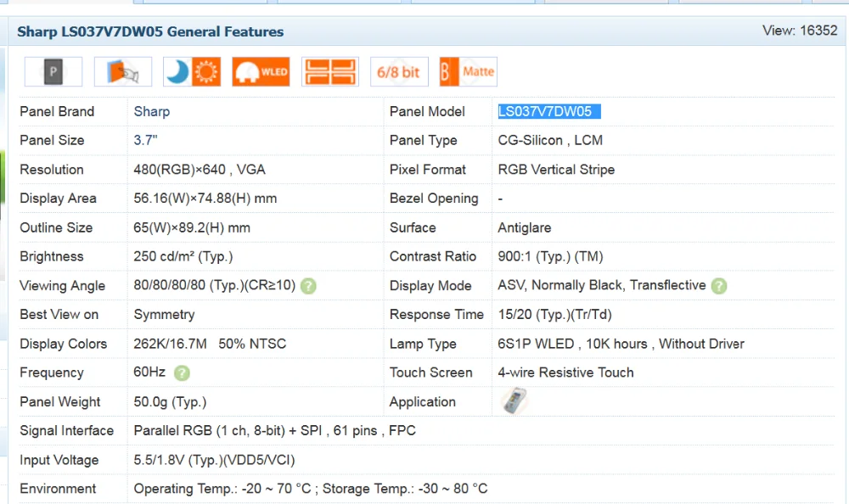Screen dimensions: 849x504
Task: Click brightness value 250 cd/m² (Typ.)
Action: [x=183, y=256]
